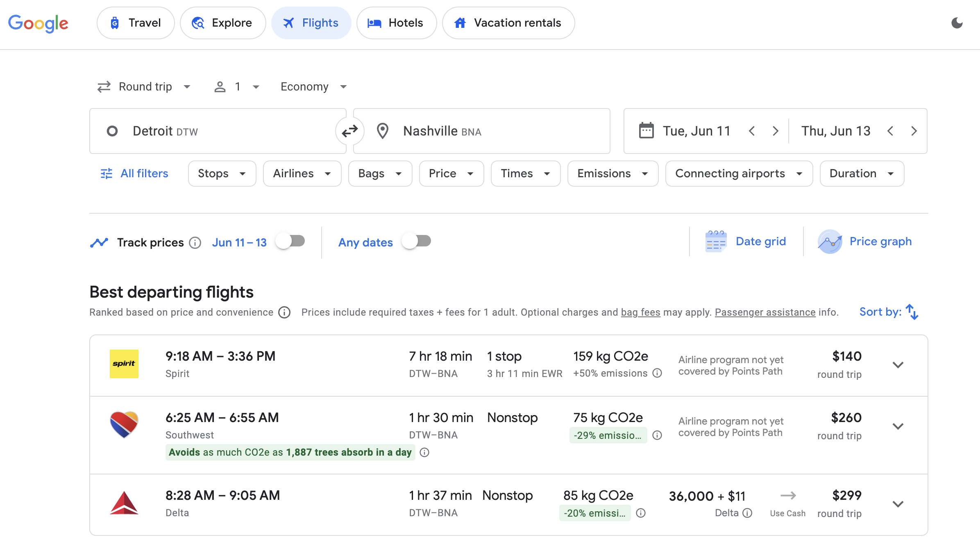Go to next departure date after Jun 11
This screenshot has width=980, height=551.
(775, 131)
